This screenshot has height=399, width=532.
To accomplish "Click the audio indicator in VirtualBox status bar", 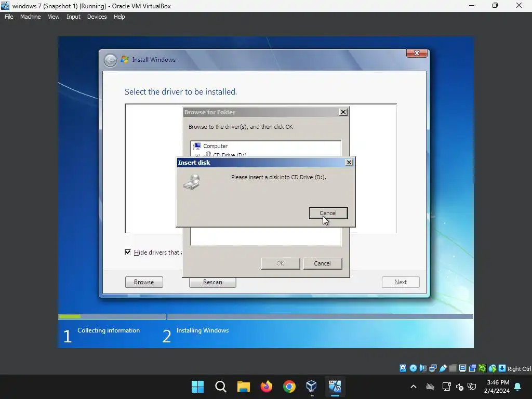I will tap(423, 368).
